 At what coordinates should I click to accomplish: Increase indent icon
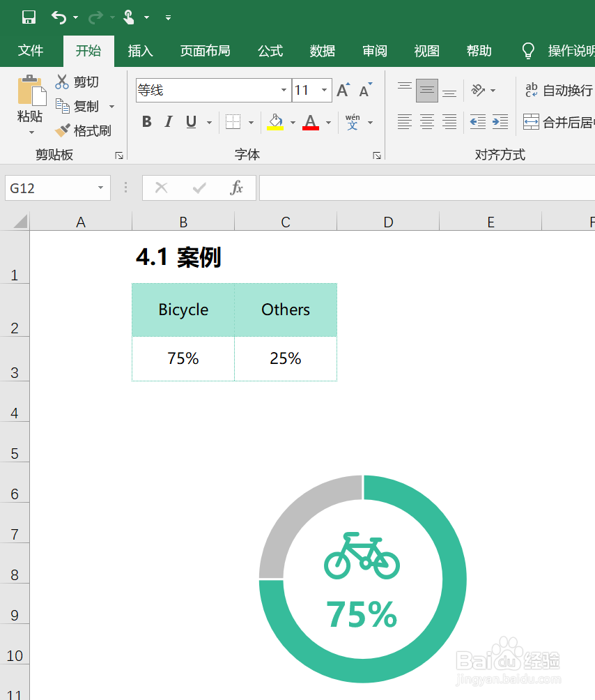click(x=500, y=122)
